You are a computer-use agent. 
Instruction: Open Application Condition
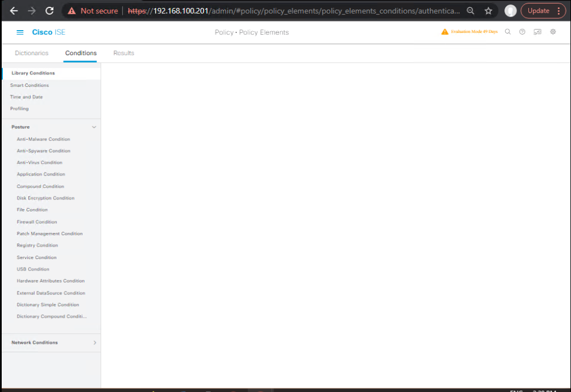click(x=41, y=174)
